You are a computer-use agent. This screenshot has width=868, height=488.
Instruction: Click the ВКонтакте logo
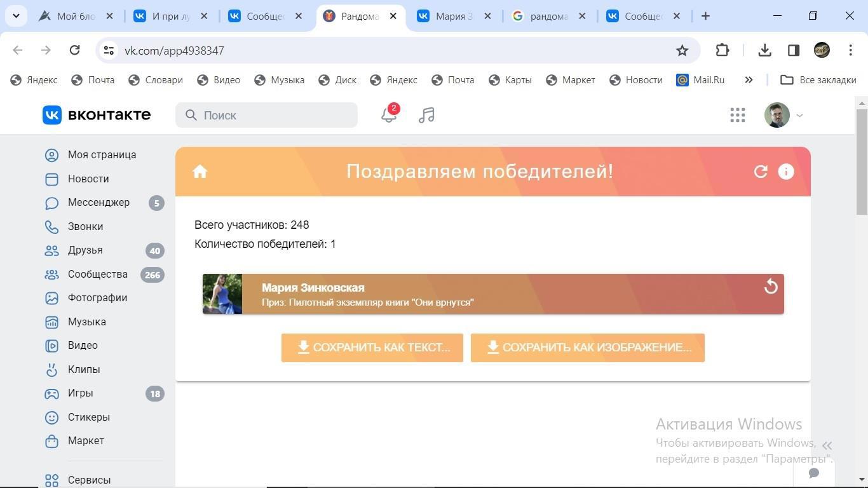pyautogui.click(x=97, y=115)
